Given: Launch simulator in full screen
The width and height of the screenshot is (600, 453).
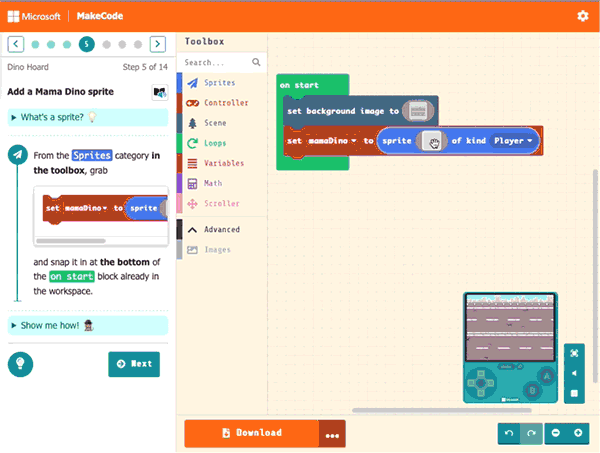Looking at the screenshot, I should 574,353.
